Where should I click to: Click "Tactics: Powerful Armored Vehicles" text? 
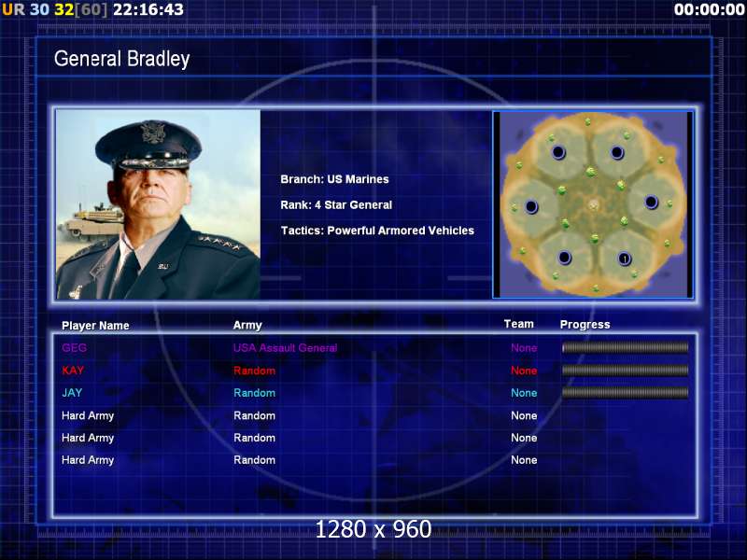click(377, 231)
